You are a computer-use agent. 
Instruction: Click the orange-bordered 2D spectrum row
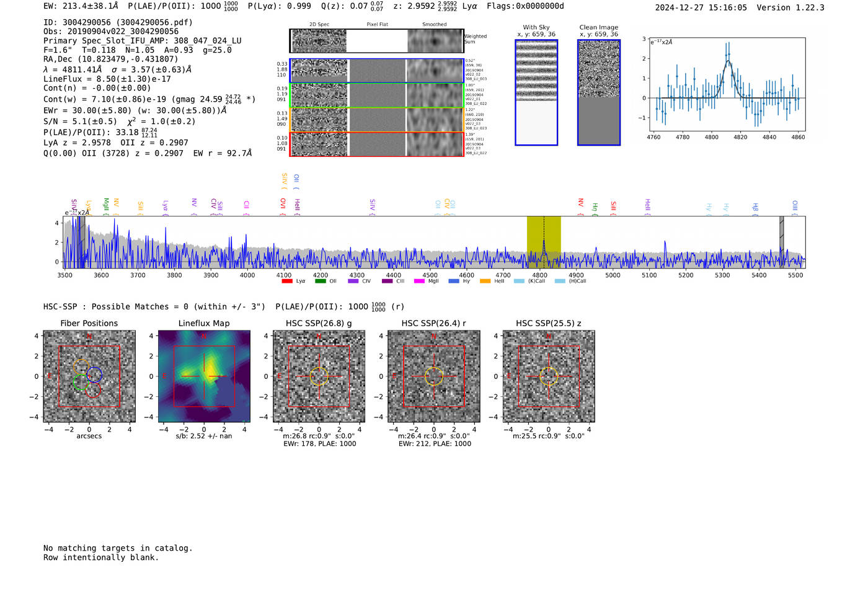coord(377,120)
